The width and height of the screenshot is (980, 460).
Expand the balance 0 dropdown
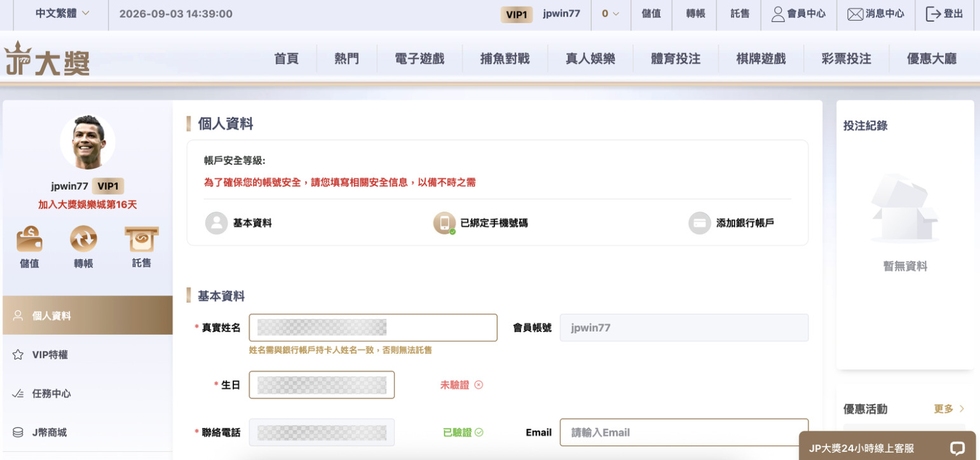(610, 14)
